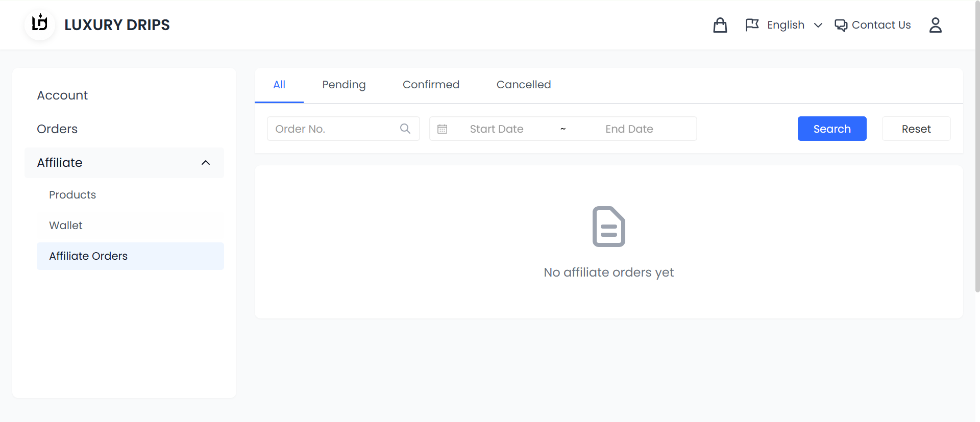980x422 pixels.
Task: Click the blue Search button
Action: click(x=832, y=129)
